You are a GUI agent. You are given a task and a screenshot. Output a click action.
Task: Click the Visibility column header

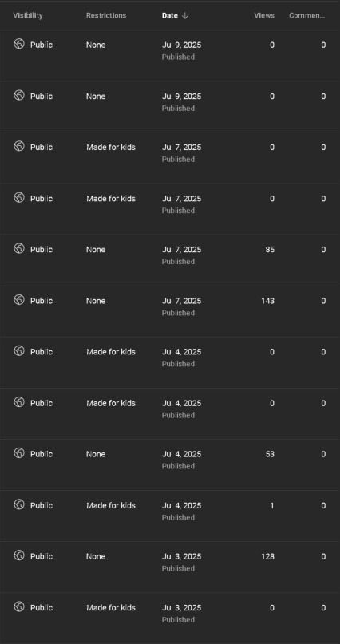pyautogui.click(x=28, y=16)
